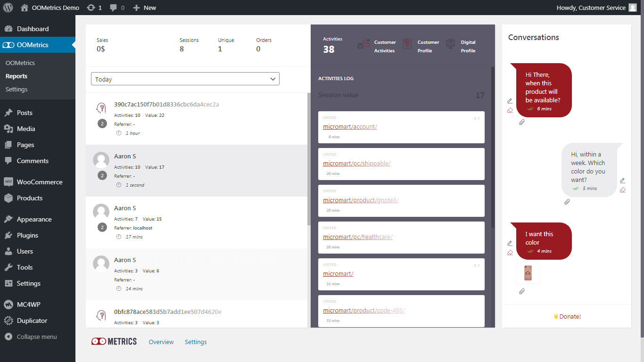Open the Settings footer link
644x362 pixels.
[x=196, y=342]
